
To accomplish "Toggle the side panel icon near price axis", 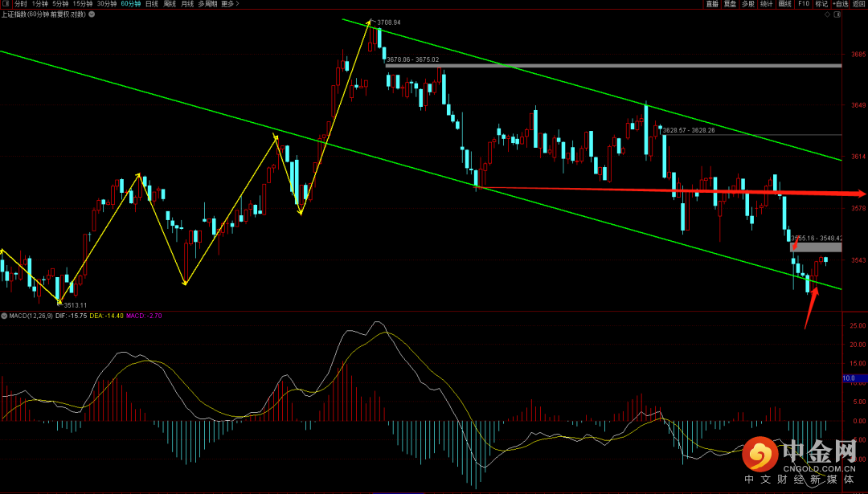I will 837,14.
